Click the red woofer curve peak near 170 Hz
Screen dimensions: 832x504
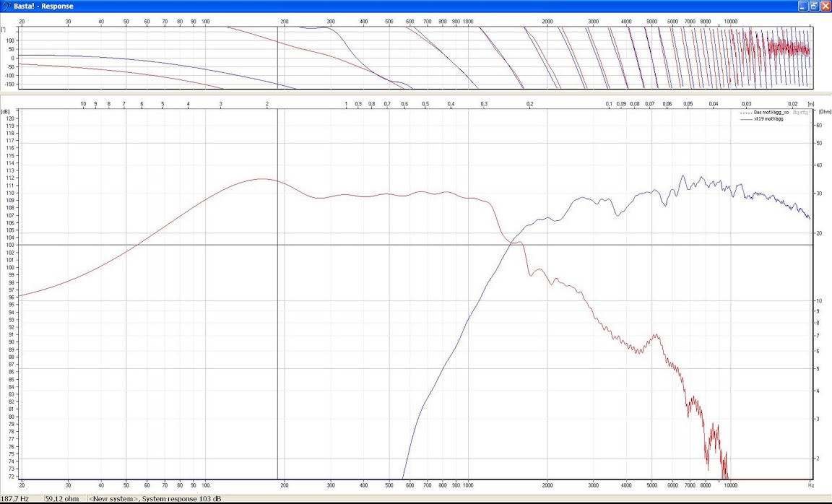point(260,179)
